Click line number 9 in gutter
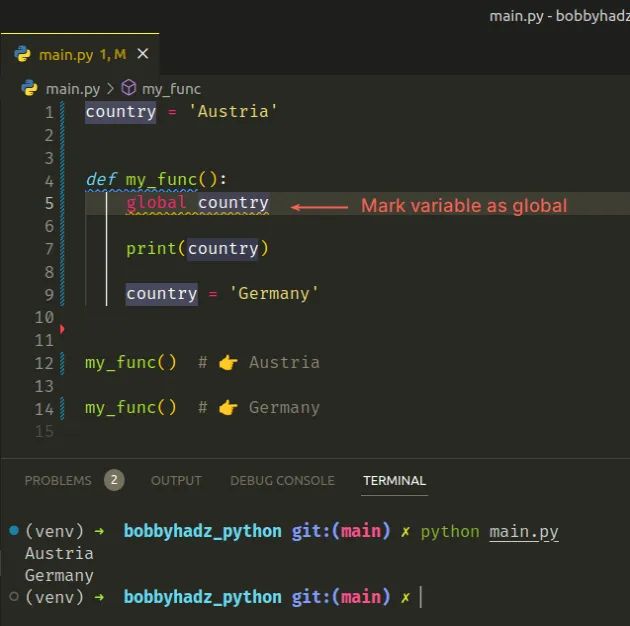Image resolution: width=630 pixels, height=626 pixels. pyautogui.click(x=49, y=295)
